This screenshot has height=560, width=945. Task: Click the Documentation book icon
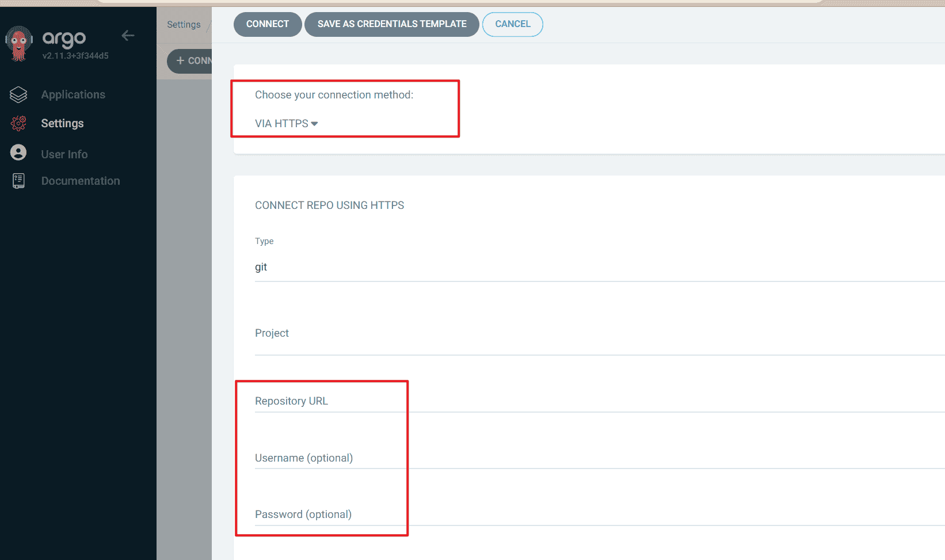18,181
